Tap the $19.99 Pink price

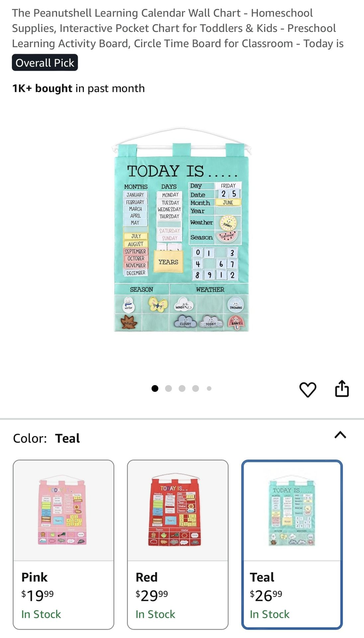point(38,595)
